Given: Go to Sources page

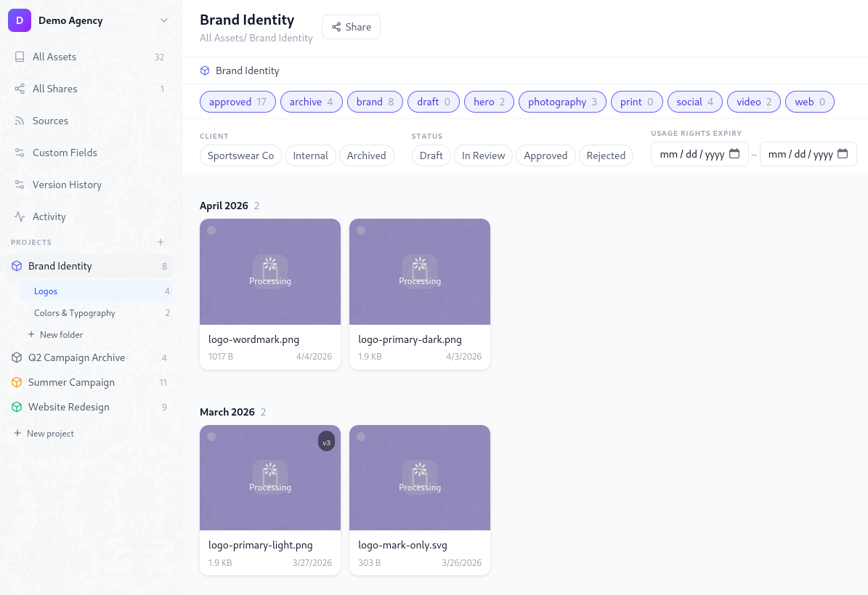Looking at the screenshot, I should [89, 121].
